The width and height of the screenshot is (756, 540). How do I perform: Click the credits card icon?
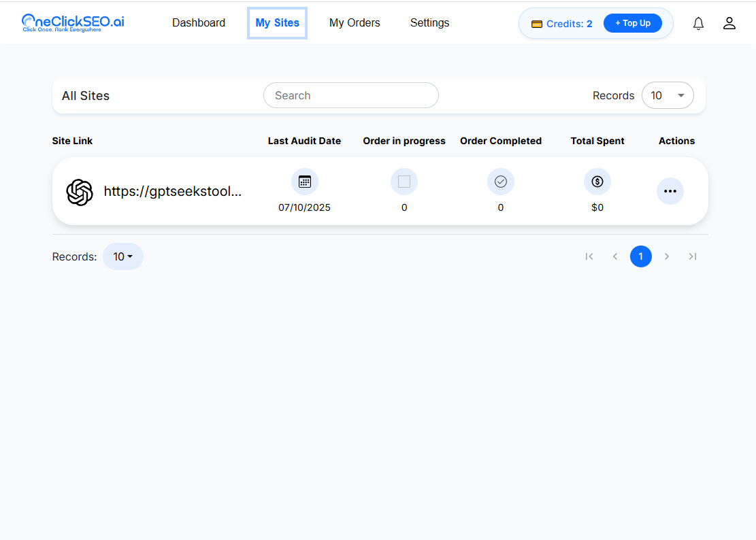537,24
